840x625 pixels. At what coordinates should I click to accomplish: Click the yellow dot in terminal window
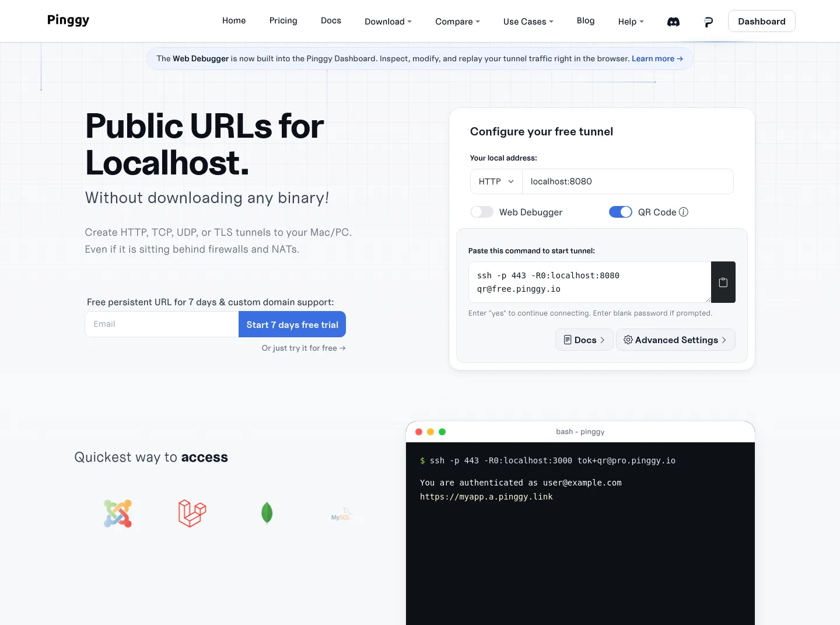pos(430,432)
